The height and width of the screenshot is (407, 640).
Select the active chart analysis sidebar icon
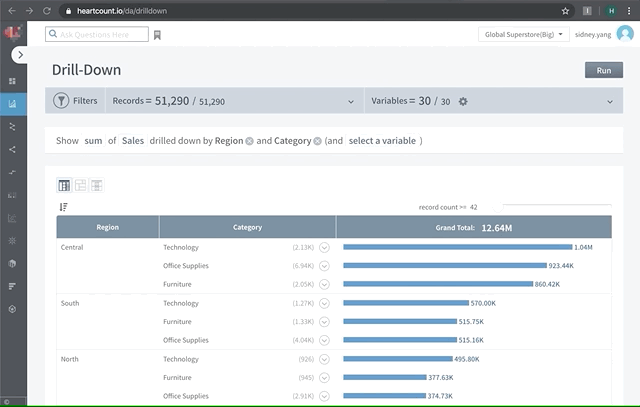12,104
